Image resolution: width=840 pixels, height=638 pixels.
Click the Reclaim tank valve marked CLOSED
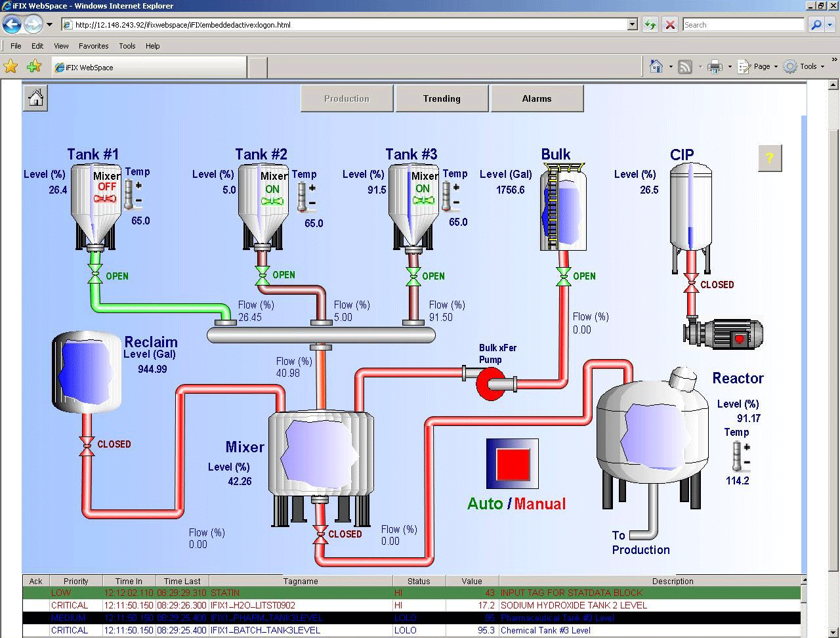[x=86, y=445]
